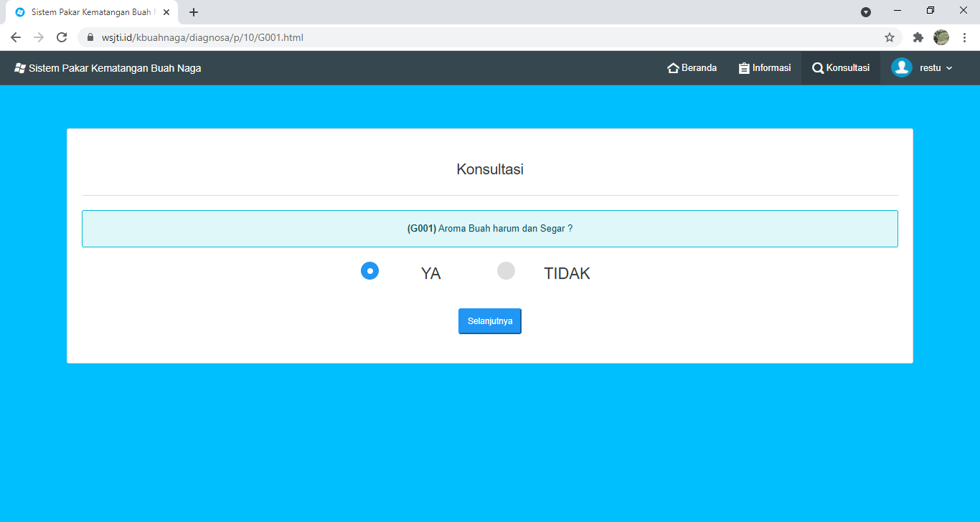Reload the current page
This screenshot has height=522, width=980.
(x=62, y=37)
